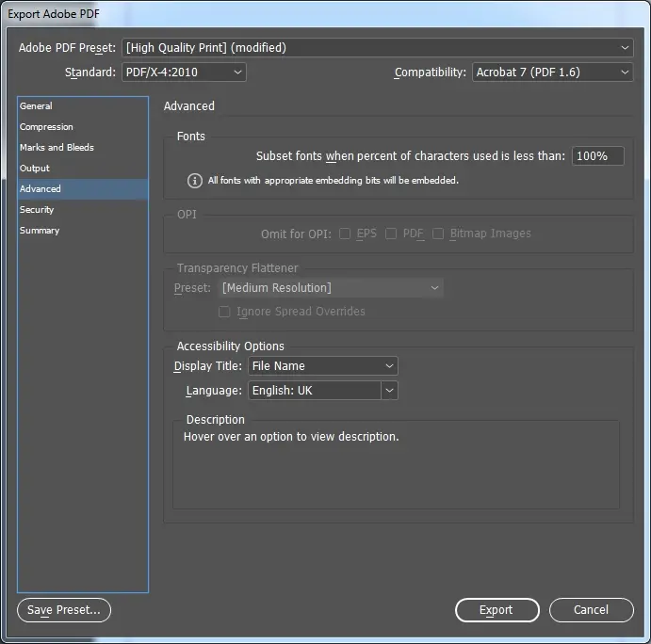This screenshot has height=644, width=651.
Task: Click the Export button
Action: 497,610
